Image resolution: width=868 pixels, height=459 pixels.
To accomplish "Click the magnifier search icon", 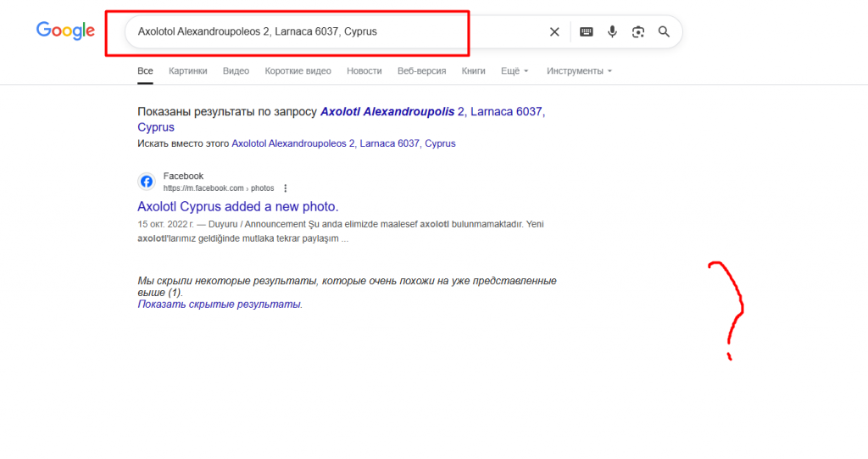I will coord(664,32).
